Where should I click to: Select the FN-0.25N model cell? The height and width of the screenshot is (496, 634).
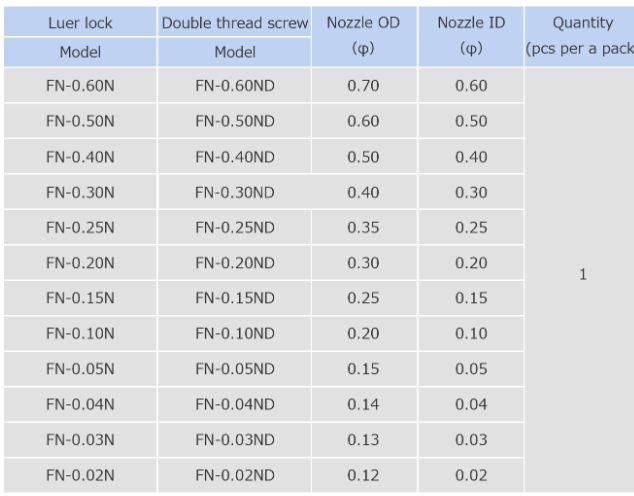(80, 228)
